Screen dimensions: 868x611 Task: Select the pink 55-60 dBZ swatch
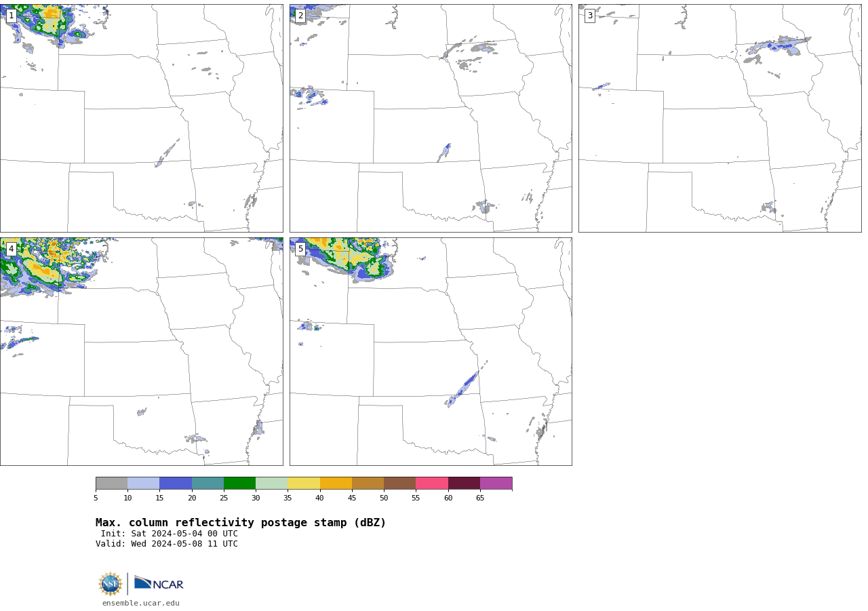pos(432,484)
